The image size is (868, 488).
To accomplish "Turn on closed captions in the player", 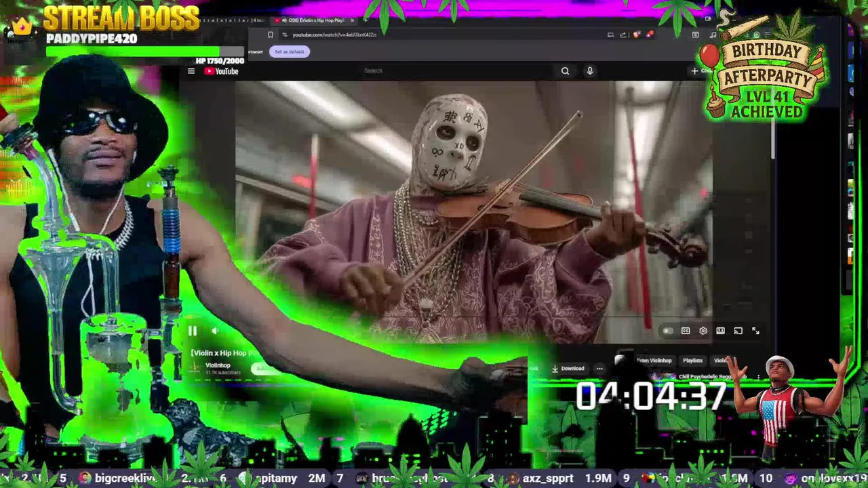I will (x=686, y=331).
